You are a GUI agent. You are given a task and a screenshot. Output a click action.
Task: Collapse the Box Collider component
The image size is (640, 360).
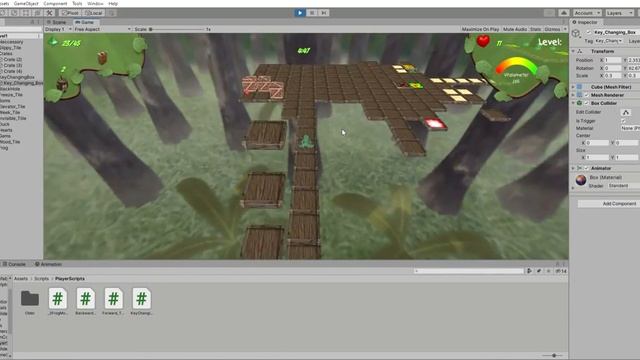(x=573, y=103)
